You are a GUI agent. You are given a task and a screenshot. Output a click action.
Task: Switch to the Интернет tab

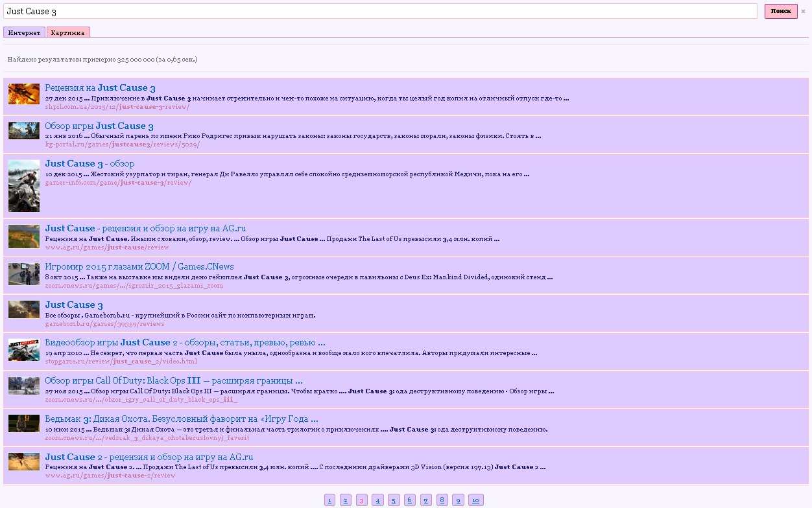tap(24, 32)
